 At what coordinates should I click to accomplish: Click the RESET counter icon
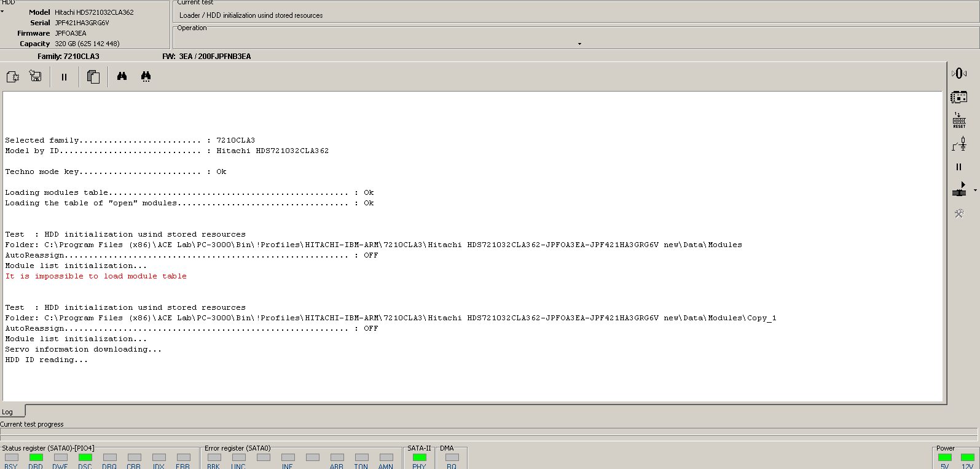click(x=959, y=120)
